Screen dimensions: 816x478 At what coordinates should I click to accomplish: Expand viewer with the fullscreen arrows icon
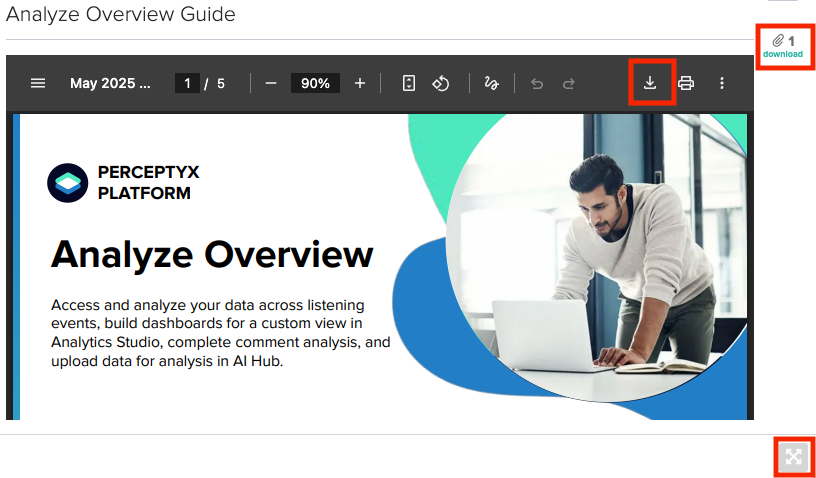pyautogui.click(x=793, y=457)
